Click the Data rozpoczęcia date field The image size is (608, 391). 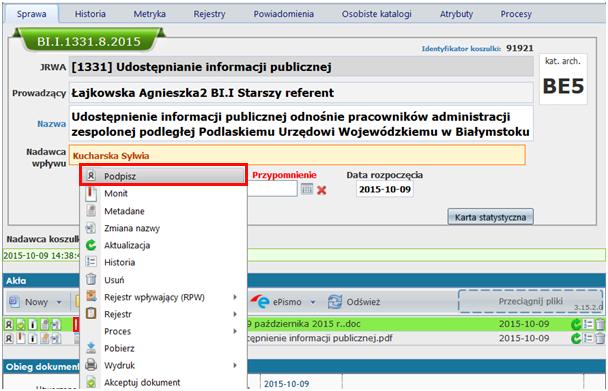[x=385, y=190]
